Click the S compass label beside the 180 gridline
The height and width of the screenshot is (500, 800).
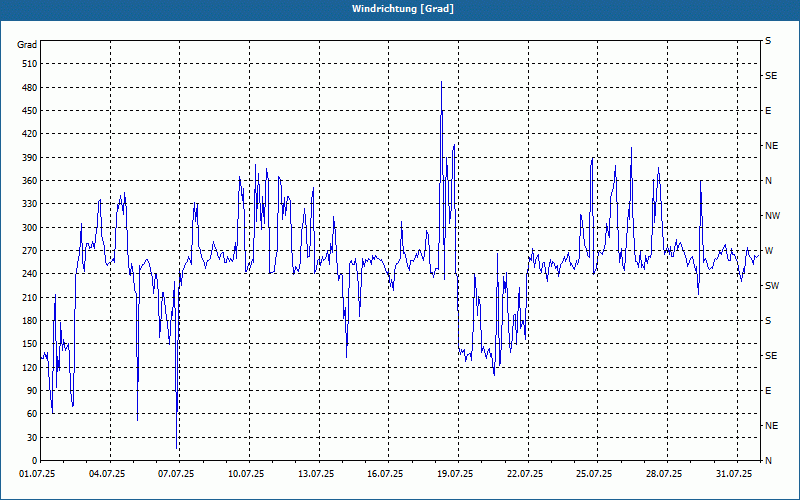click(768, 320)
